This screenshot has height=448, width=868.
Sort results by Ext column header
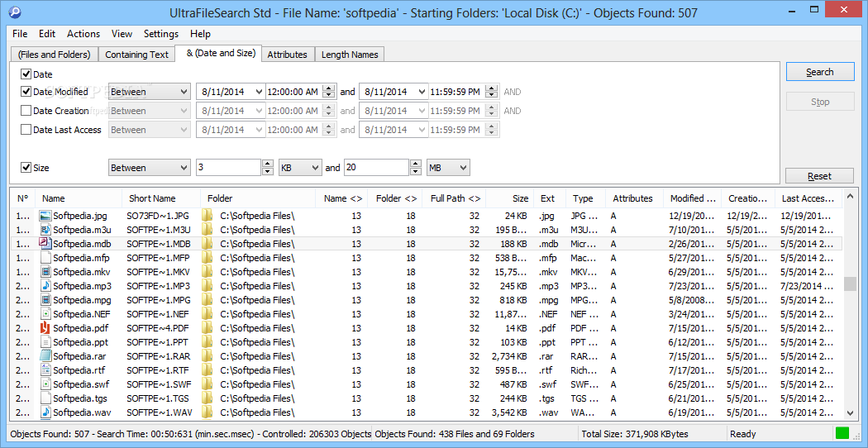550,198
